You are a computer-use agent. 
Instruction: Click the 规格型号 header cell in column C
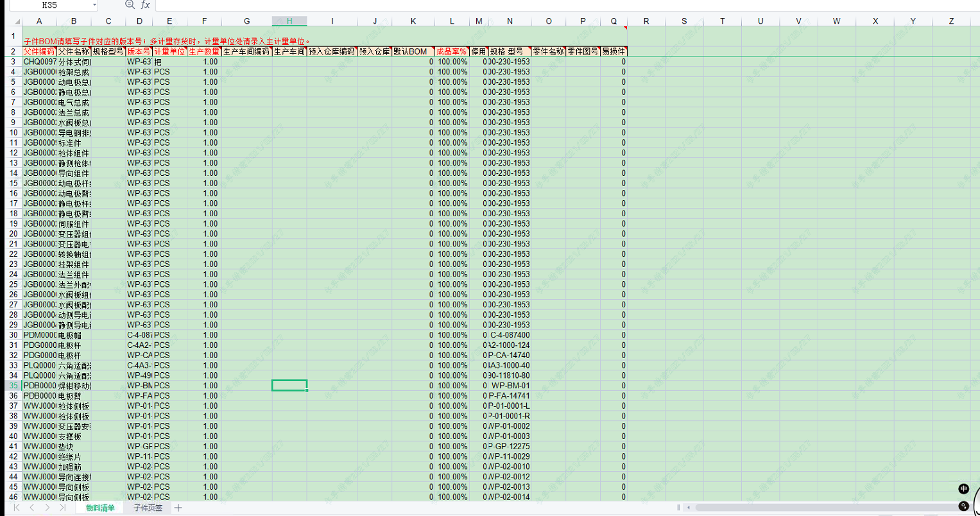pos(108,51)
